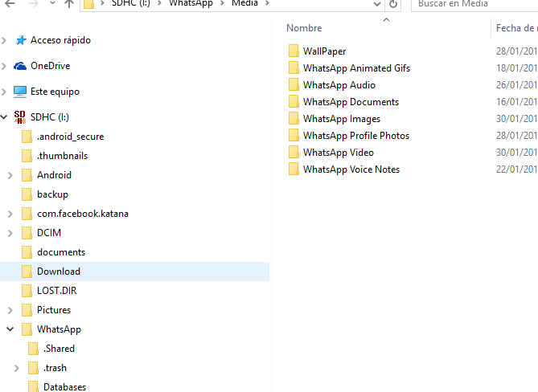Click the OneDrive cloud icon
This screenshot has width=538, height=392.
[21, 66]
